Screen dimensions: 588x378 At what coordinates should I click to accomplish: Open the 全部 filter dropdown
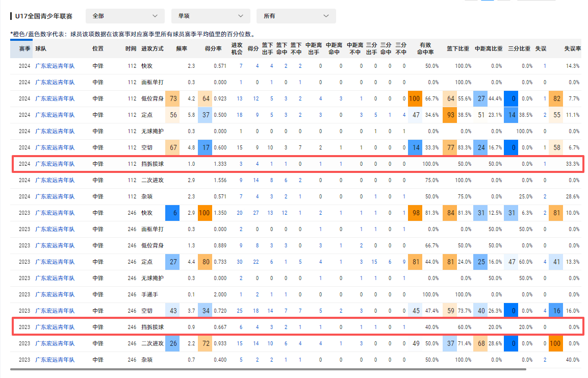coord(124,16)
